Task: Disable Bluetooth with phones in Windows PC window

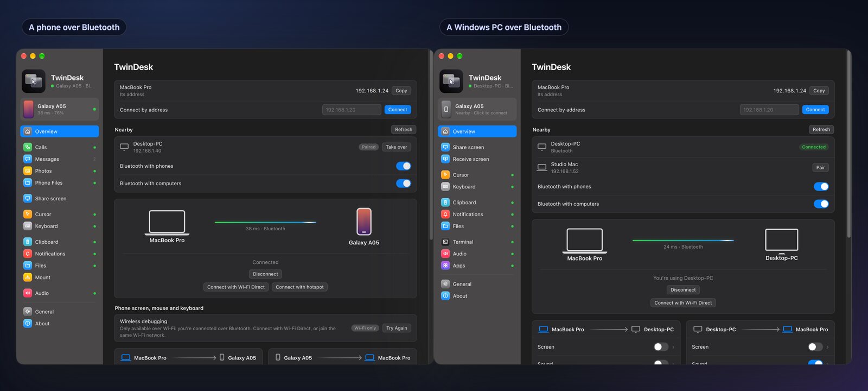Action: coord(821,187)
